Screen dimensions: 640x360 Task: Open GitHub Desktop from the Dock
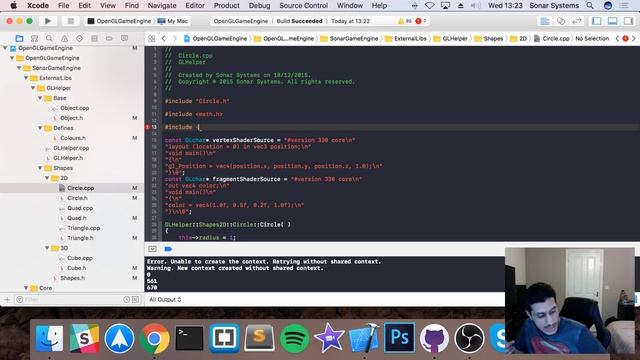434,338
